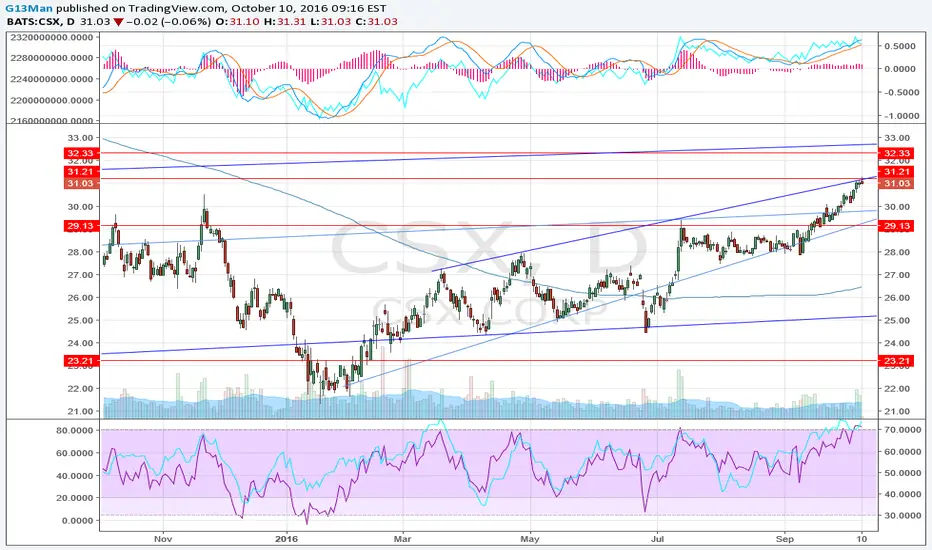Click the 2240000000.0000 MACD axis label
932x550 pixels.
tap(52, 79)
